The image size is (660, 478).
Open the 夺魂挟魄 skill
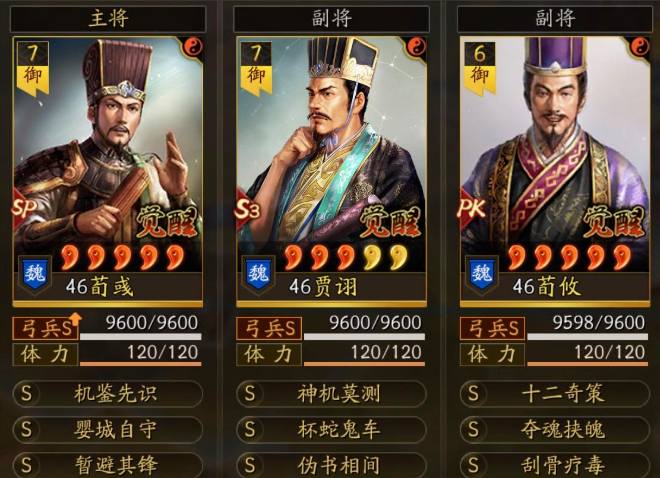(555, 430)
